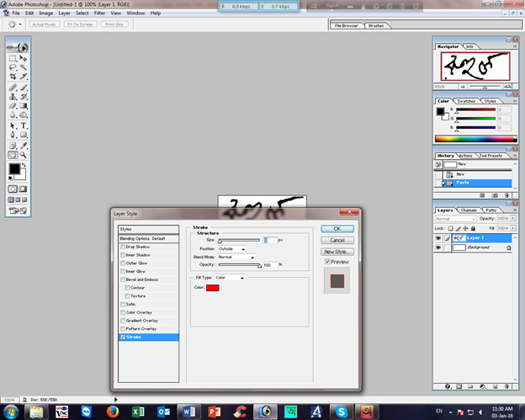This screenshot has height=420, width=525.
Task: Uncheck the Stroke style checkbox
Action: 123,337
